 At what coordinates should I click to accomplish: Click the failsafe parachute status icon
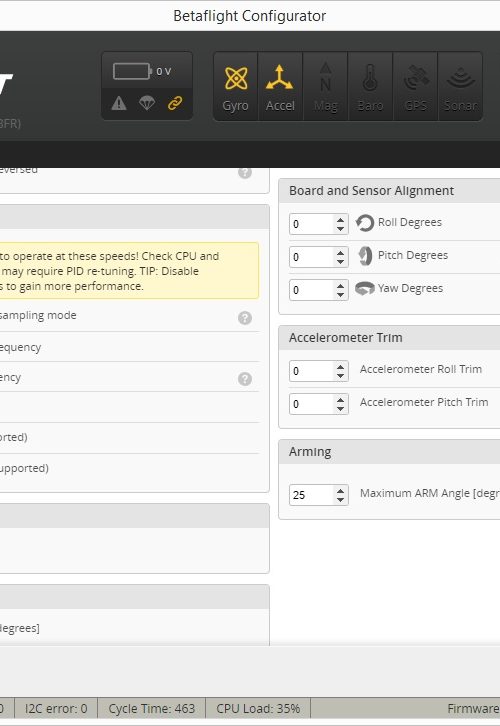[x=147, y=103]
